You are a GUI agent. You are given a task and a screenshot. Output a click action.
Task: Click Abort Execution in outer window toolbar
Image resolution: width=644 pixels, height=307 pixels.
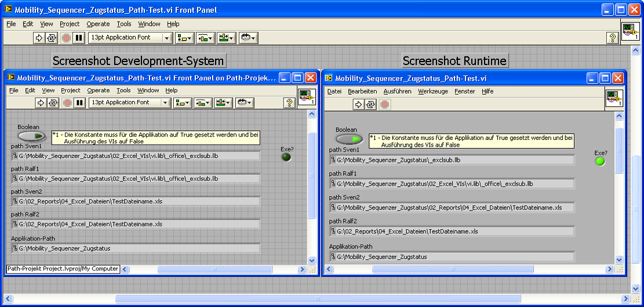(66, 38)
